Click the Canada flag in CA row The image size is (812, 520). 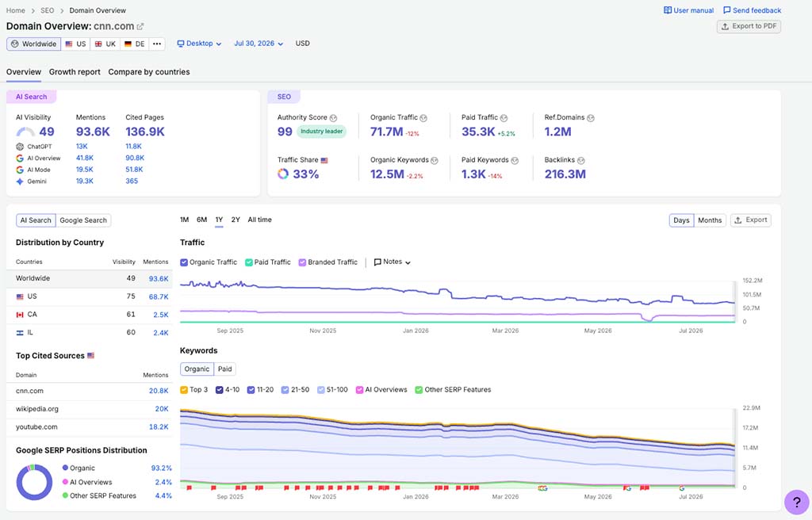(x=20, y=315)
